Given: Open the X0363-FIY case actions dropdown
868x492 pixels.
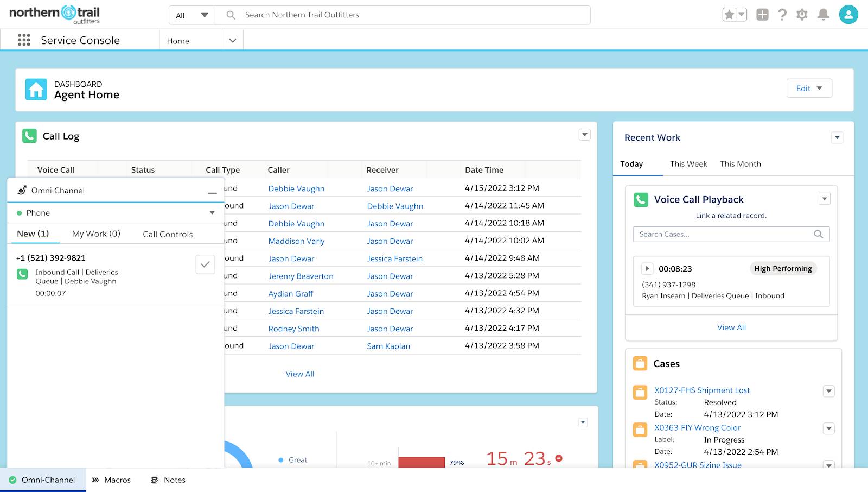Looking at the screenshot, I should tap(829, 428).
